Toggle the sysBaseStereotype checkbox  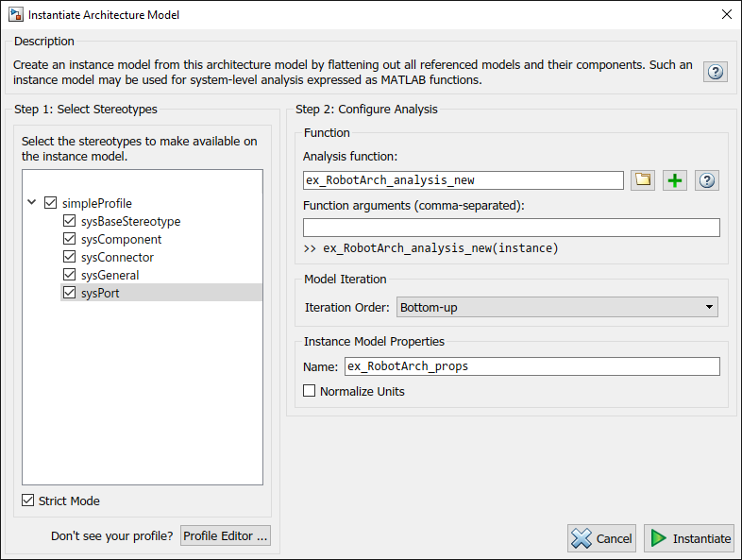(69, 221)
